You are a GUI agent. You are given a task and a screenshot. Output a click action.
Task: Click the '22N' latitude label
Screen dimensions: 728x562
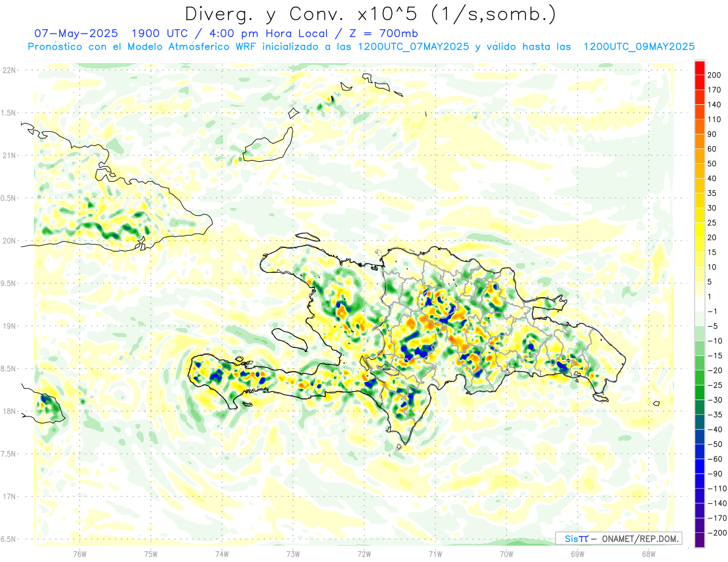pos(8,70)
